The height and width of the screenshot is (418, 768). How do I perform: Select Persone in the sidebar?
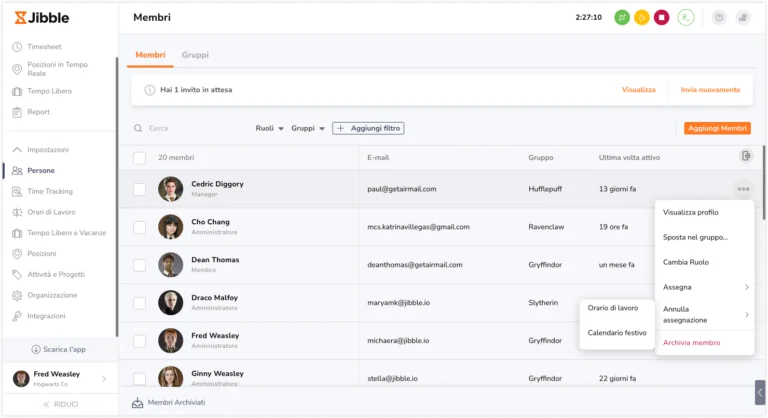(33, 171)
